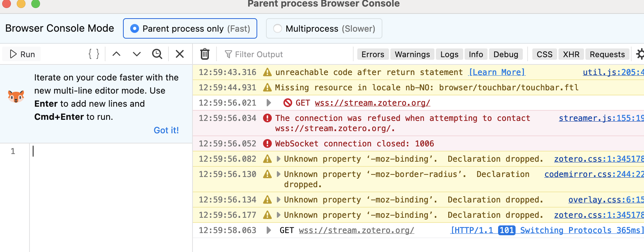The image size is (644, 252).
Task: Expand the -moz-border-radius warning details
Action: [x=279, y=174]
